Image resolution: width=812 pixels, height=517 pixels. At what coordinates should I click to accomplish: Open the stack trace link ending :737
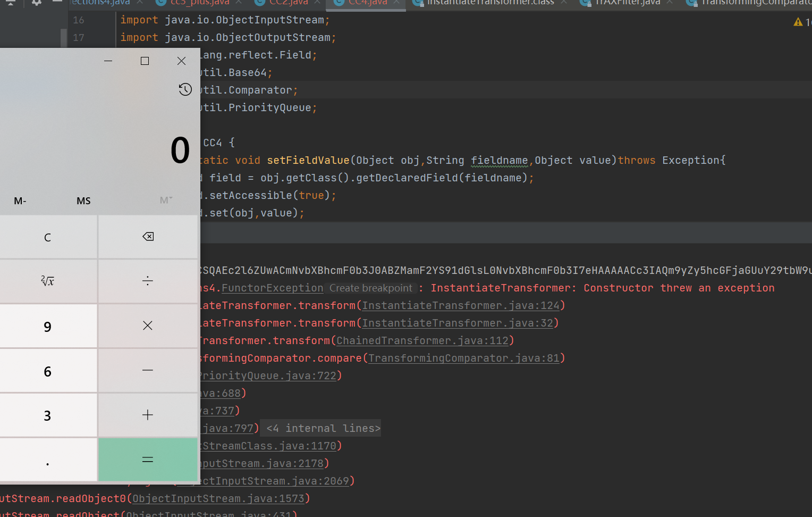[x=217, y=411]
